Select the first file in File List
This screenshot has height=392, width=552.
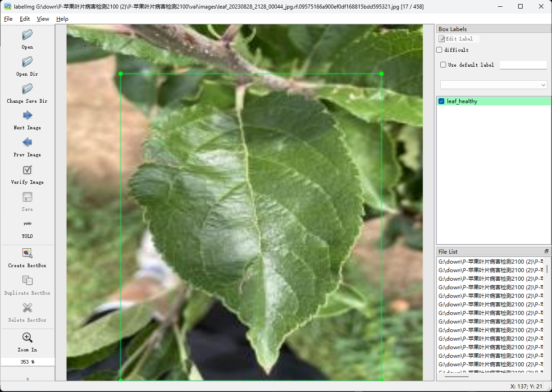(x=491, y=261)
